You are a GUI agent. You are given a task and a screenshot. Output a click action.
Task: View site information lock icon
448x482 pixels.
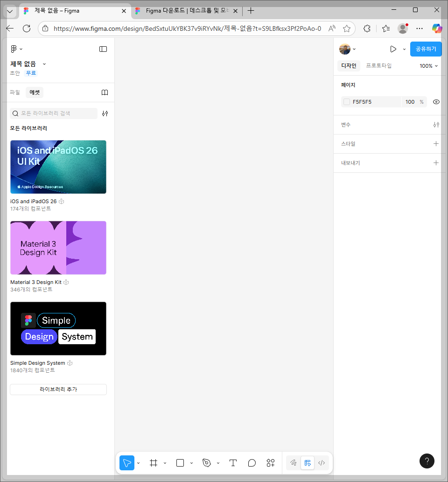click(x=45, y=28)
